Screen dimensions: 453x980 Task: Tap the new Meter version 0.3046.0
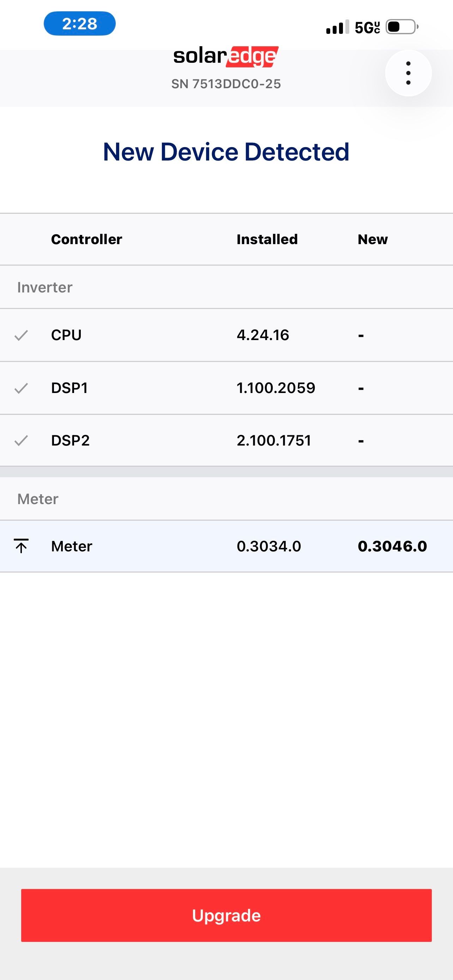(x=392, y=546)
